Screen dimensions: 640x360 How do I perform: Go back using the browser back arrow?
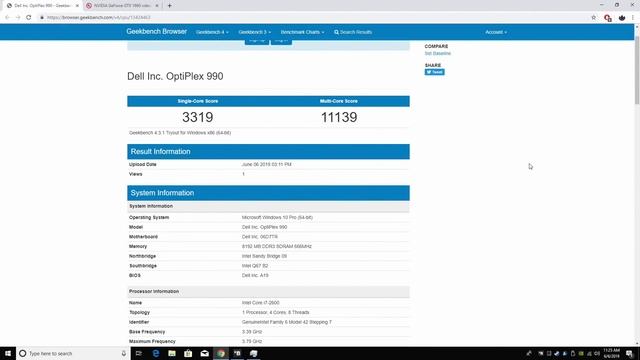(7, 18)
